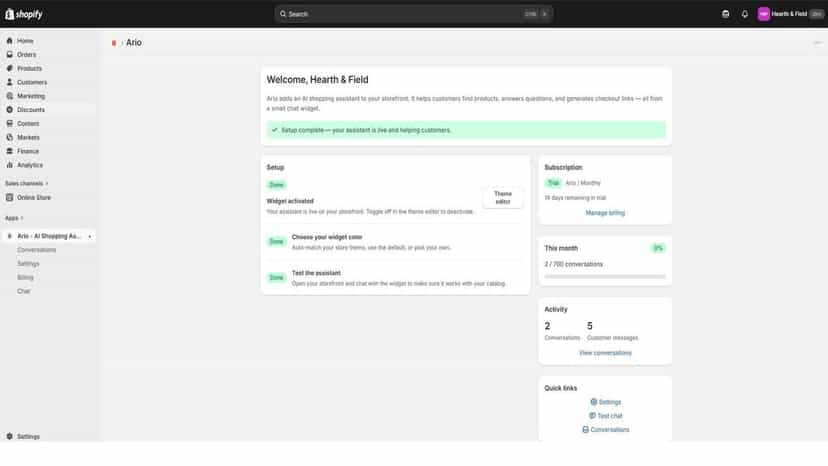The width and height of the screenshot is (828, 466).
Task: Open the Hearth & Field account menu
Action: 791,14
